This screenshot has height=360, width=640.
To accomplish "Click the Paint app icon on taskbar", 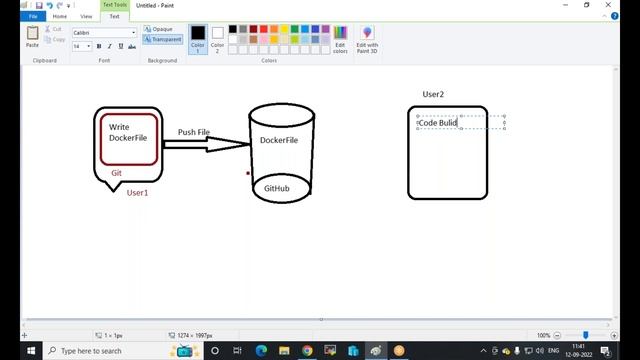I will (376, 351).
